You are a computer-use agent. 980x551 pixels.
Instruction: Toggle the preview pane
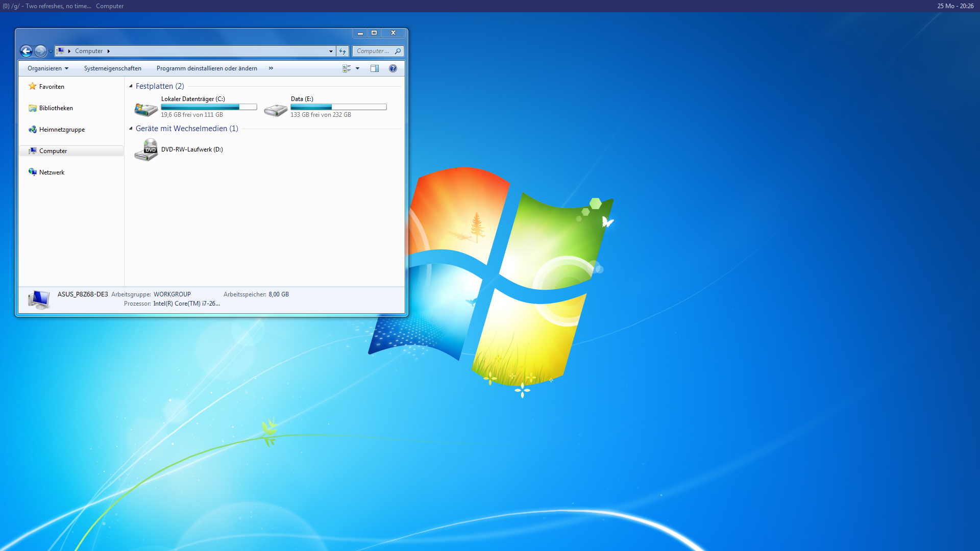point(375,68)
